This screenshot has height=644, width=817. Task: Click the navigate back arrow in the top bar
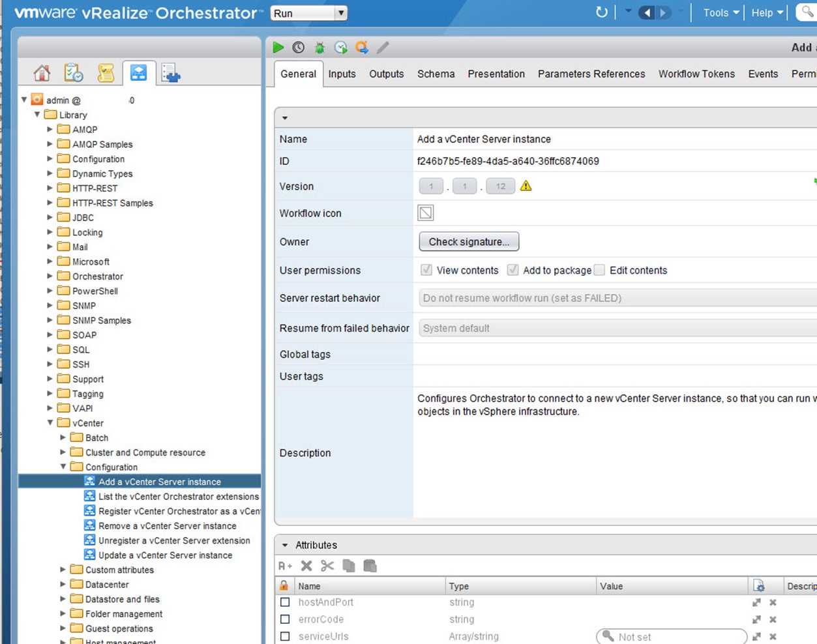(647, 12)
